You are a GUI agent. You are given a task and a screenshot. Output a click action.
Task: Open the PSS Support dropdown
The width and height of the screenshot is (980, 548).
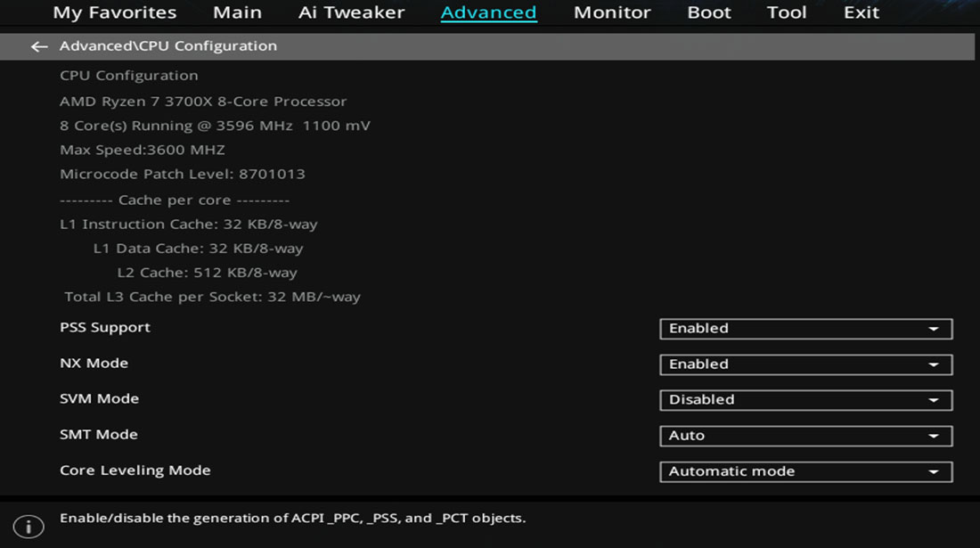coord(805,329)
